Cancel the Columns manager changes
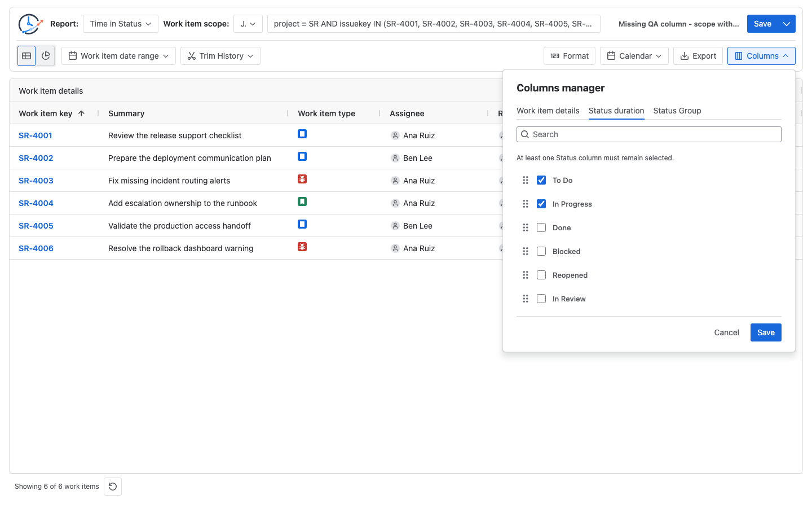This screenshot has height=508, width=812. pyautogui.click(x=726, y=332)
